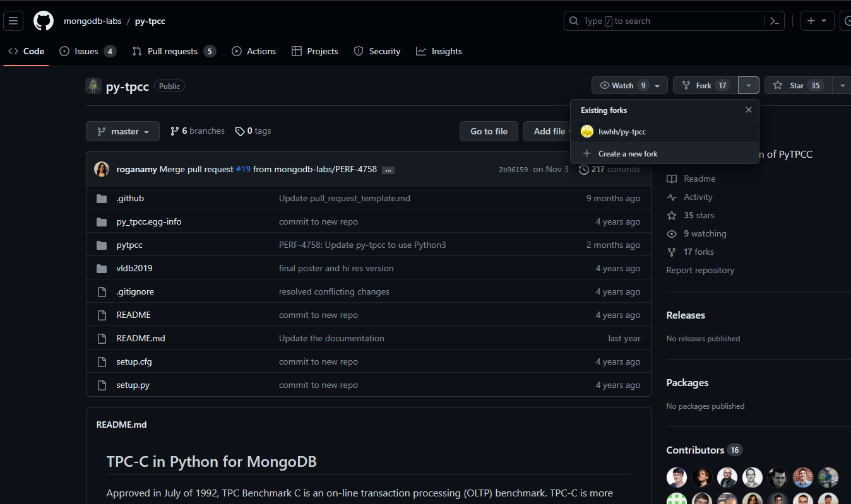The height and width of the screenshot is (504, 851).
Task: Switch to the Code tab
Action: coord(26,51)
